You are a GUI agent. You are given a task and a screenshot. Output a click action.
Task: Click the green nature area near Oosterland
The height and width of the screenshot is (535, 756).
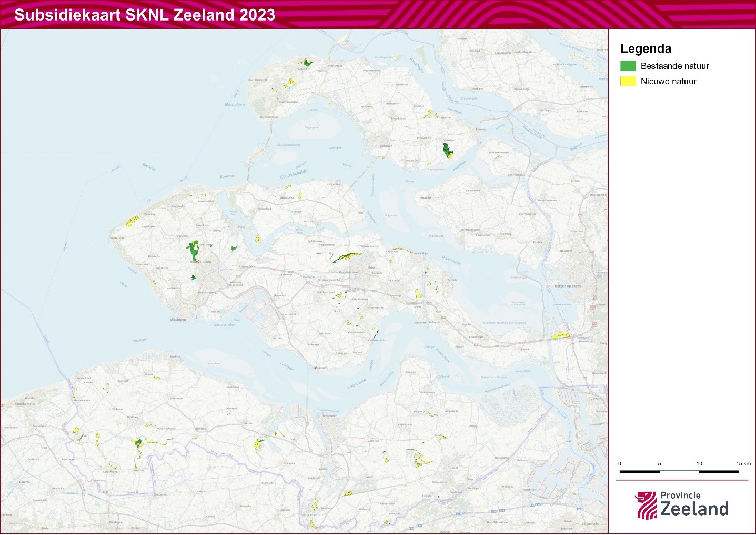(448, 151)
